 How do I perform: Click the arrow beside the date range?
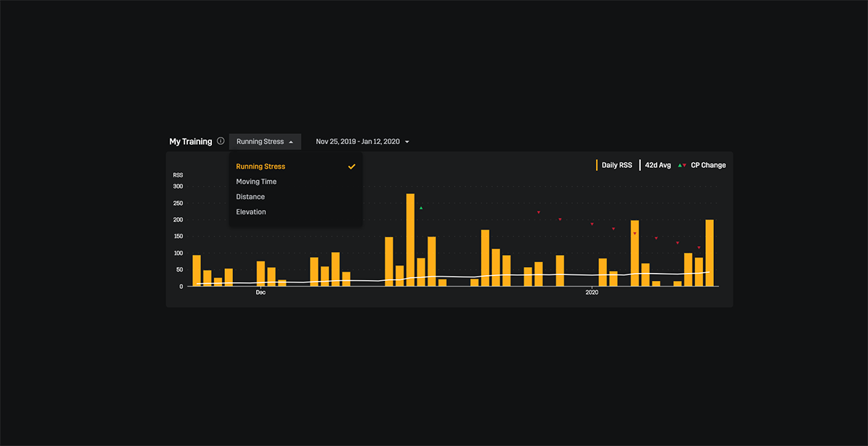[x=407, y=142]
